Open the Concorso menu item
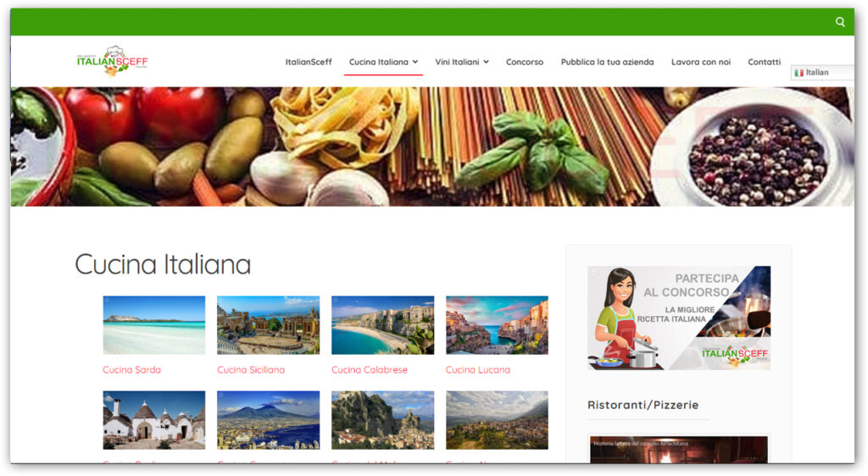This screenshot has width=868, height=476. click(524, 62)
